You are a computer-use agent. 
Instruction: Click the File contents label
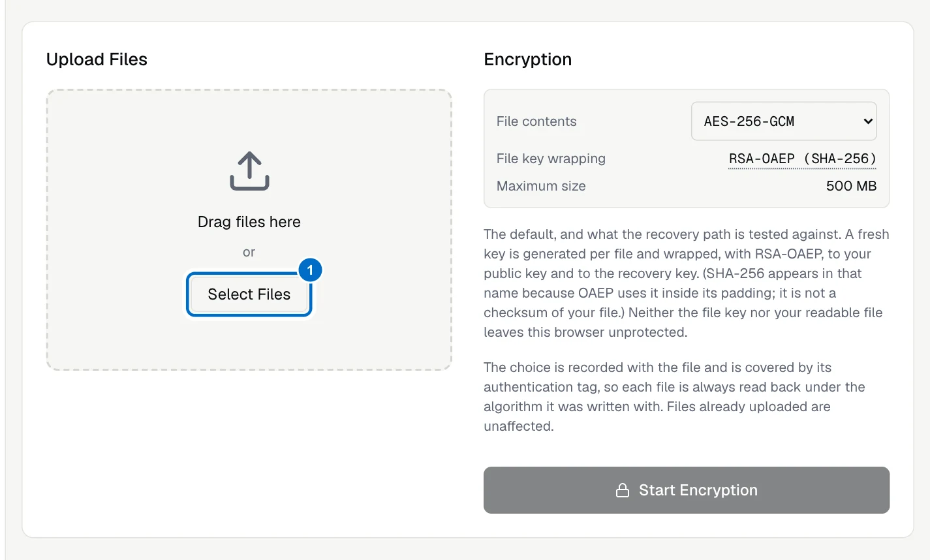536,121
